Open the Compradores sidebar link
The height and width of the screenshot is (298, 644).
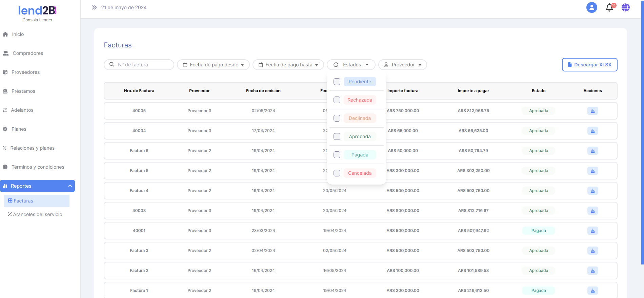point(28,53)
